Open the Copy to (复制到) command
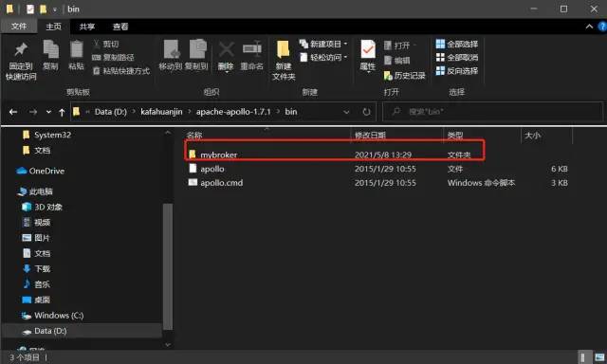Viewport: 607px width, 364px height. [x=196, y=55]
